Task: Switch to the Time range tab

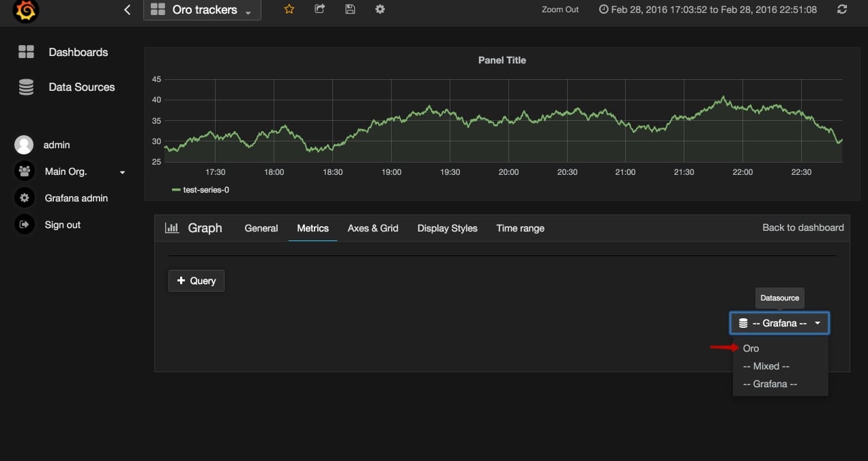Action: click(x=520, y=228)
